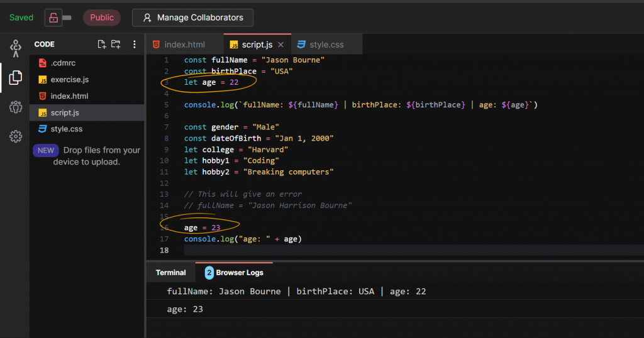Viewport: 644px width, 338px height.
Task: Switch to the style.css editor tab
Action: [326, 45]
